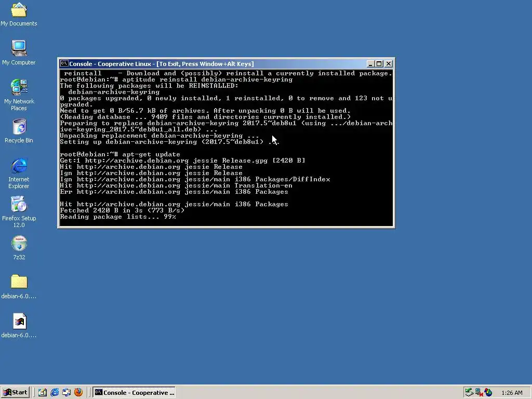Launch Firefox from quick launch bar
This screenshot has height=399, width=532.
click(x=78, y=393)
